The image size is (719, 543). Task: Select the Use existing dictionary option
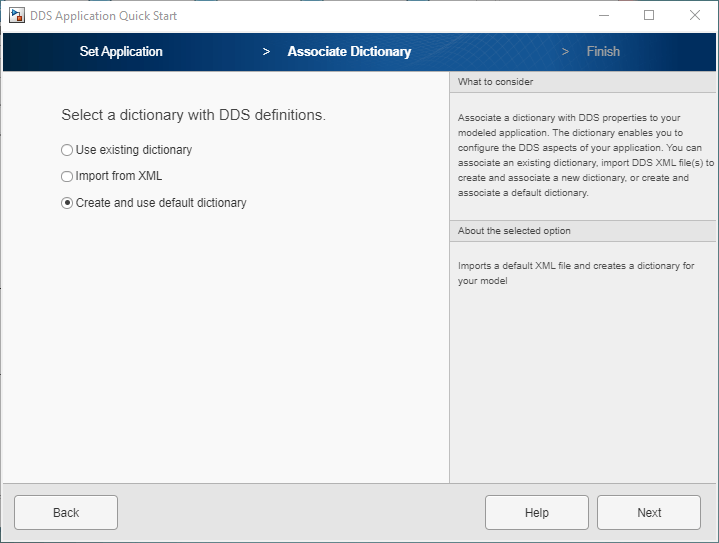coord(67,150)
